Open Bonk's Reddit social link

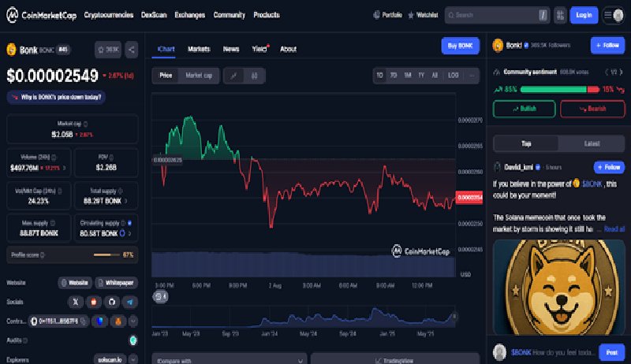pyautogui.click(x=94, y=302)
